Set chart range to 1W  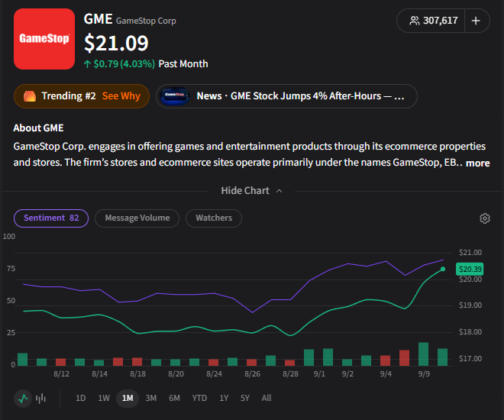coord(104,399)
